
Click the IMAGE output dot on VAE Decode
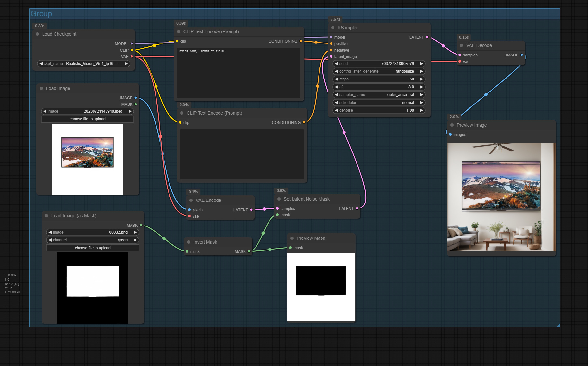[x=522, y=55]
